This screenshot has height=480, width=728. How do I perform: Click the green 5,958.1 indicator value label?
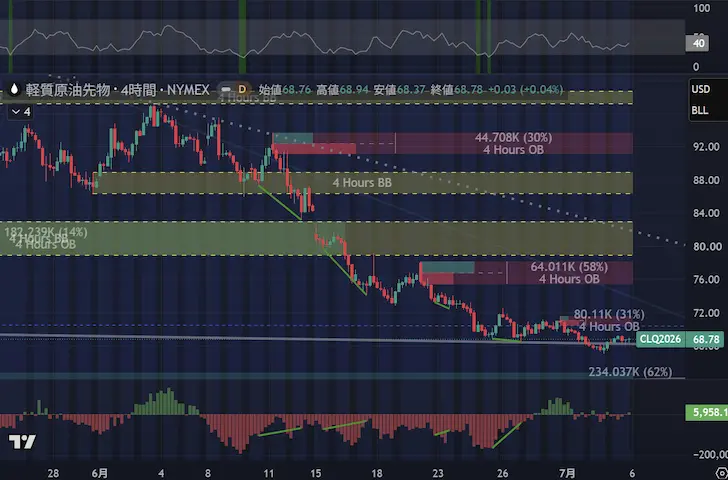click(707, 412)
